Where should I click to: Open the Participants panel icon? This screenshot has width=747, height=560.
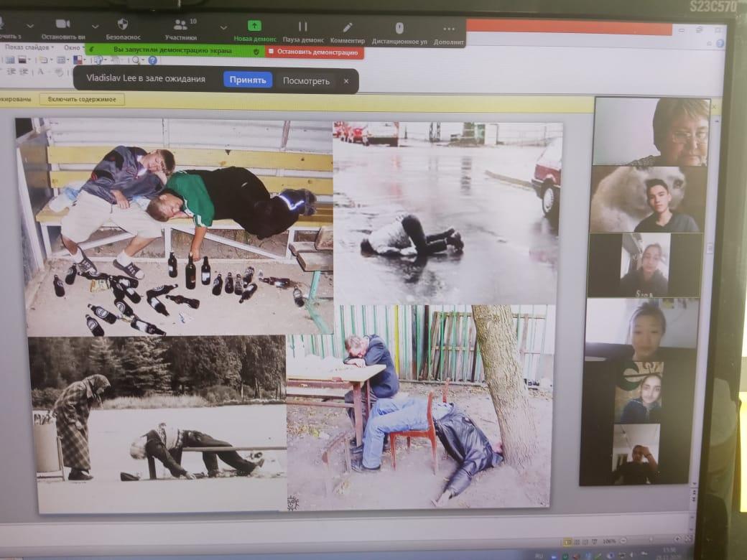click(x=180, y=25)
